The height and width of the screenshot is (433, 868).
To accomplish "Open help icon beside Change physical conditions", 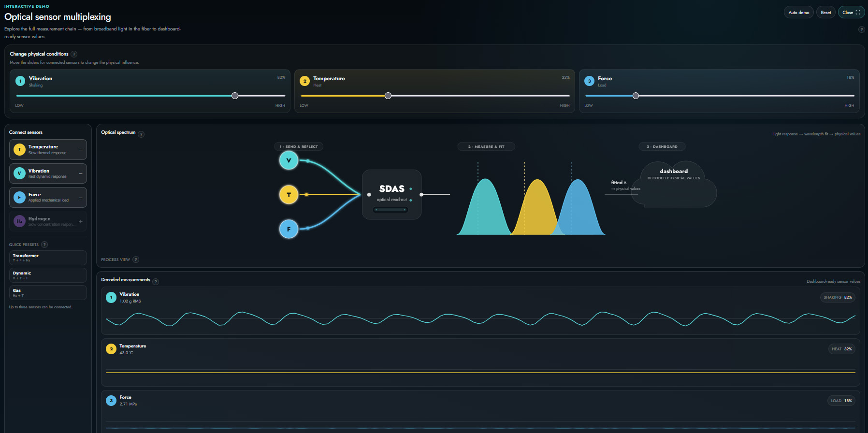I will tap(74, 54).
